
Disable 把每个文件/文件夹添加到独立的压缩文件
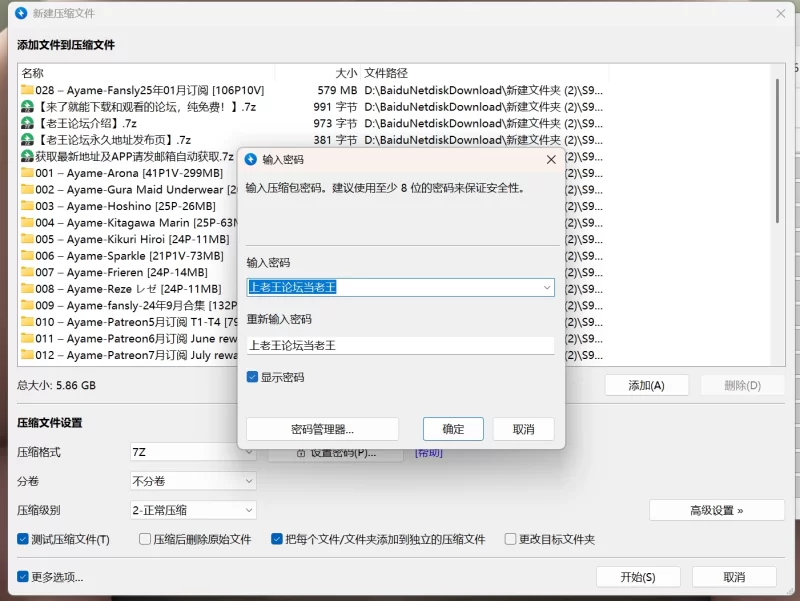tap(276, 538)
